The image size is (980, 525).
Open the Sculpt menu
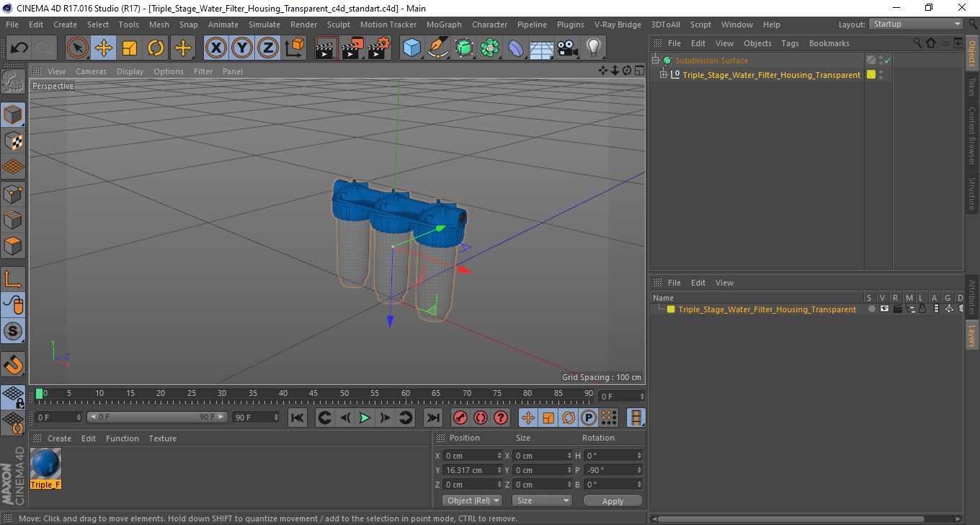339,25
